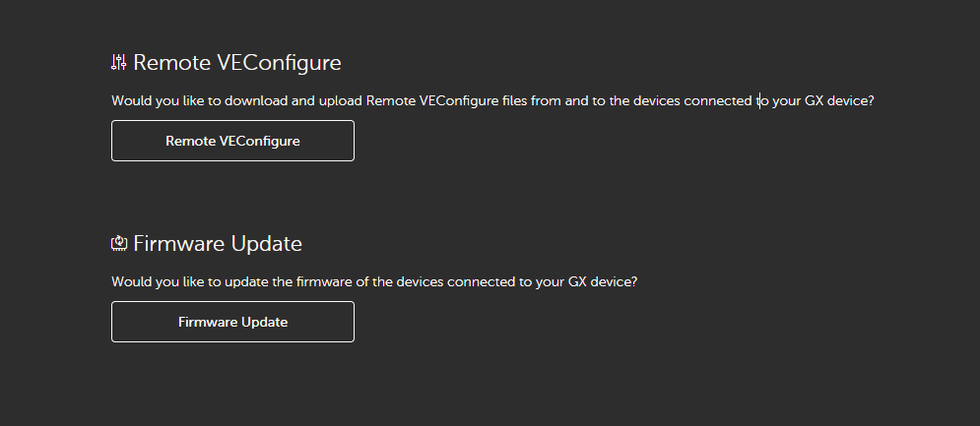The height and width of the screenshot is (426, 980).
Task: Click the word 'upload' in VEConfigure description
Action: pos(341,100)
